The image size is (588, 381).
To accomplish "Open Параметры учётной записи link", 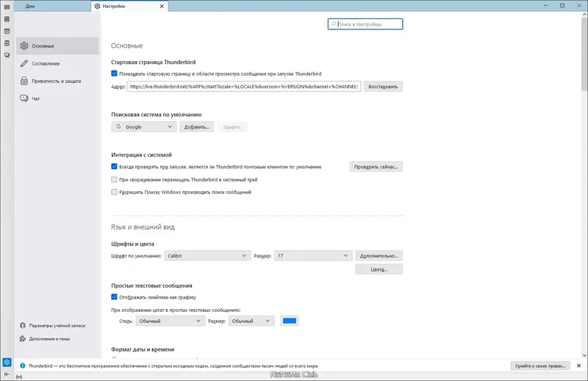I will pyautogui.click(x=52, y=325).
